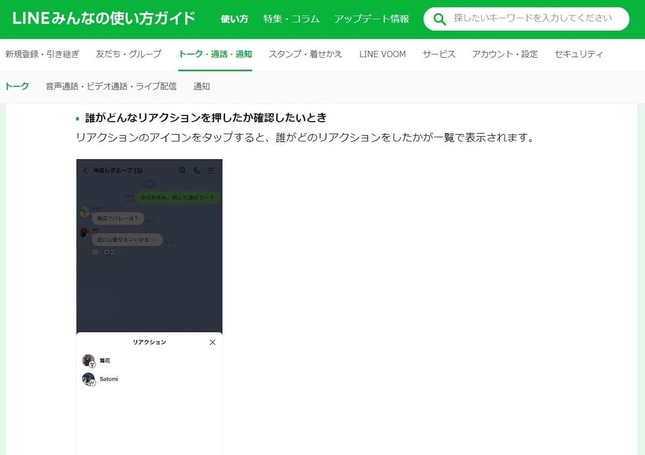This screenshot has height=455, width=645.
Task: Click the reaction screenshot image
Action: [x=149, y=300]
